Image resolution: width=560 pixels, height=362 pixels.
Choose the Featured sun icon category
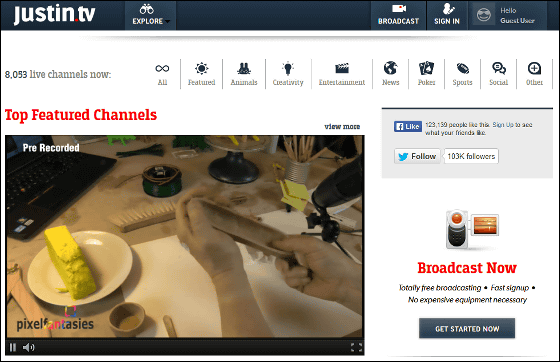[x=201, y=68]
